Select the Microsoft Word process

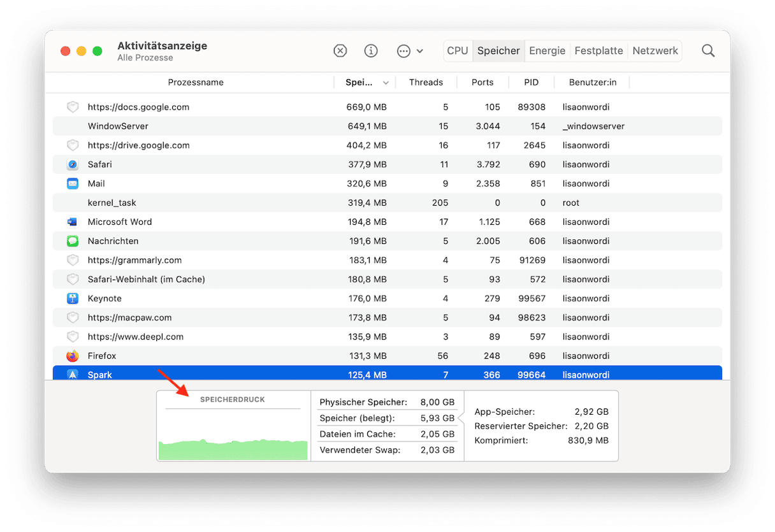coord(120,222)
